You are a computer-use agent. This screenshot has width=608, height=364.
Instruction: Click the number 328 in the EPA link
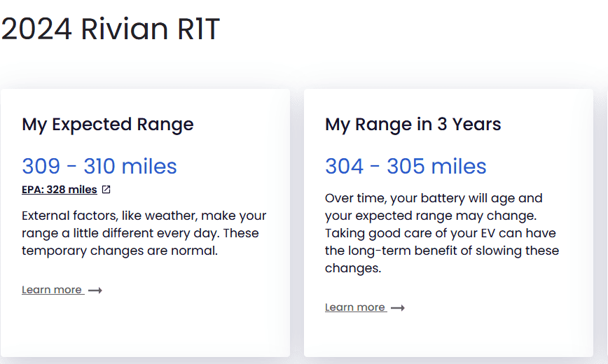pyautogui.click(x=56, y=190)
